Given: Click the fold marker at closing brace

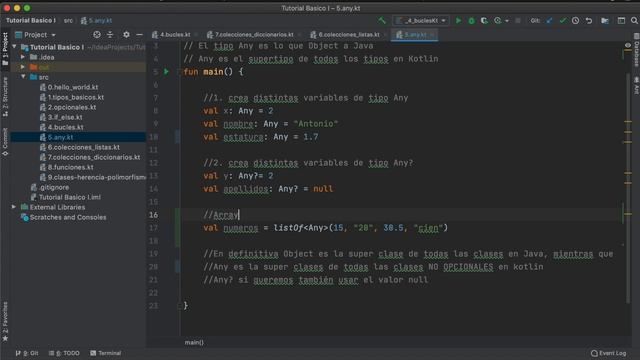Looking at the screenshot, I should pos(180,305).
